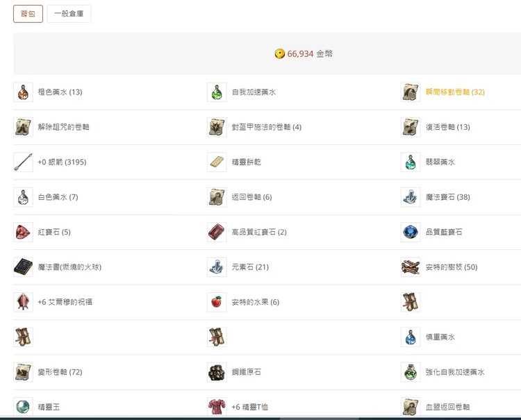Click the 精靈餅乾 item name
The image size is (521, 420).
(x=247, y=162)
